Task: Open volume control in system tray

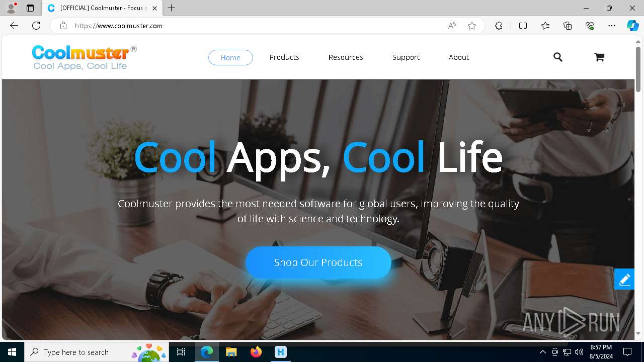Action: [579, 352]
